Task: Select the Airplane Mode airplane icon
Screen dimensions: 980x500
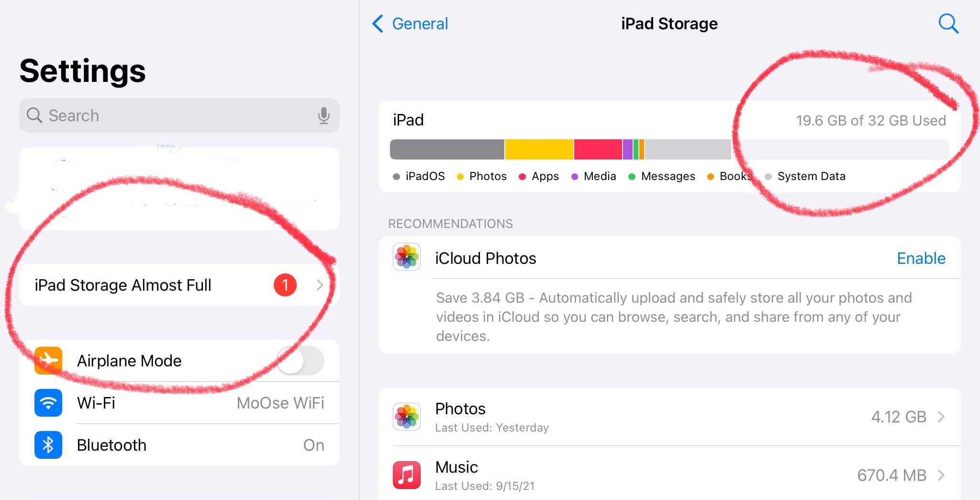Action: pyautogui.click(x=48, y=361)
